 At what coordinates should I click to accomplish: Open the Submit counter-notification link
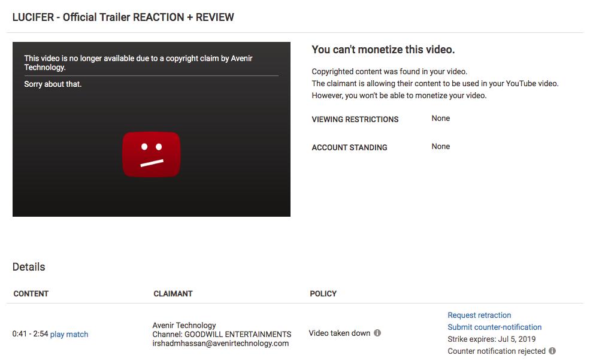494,327
